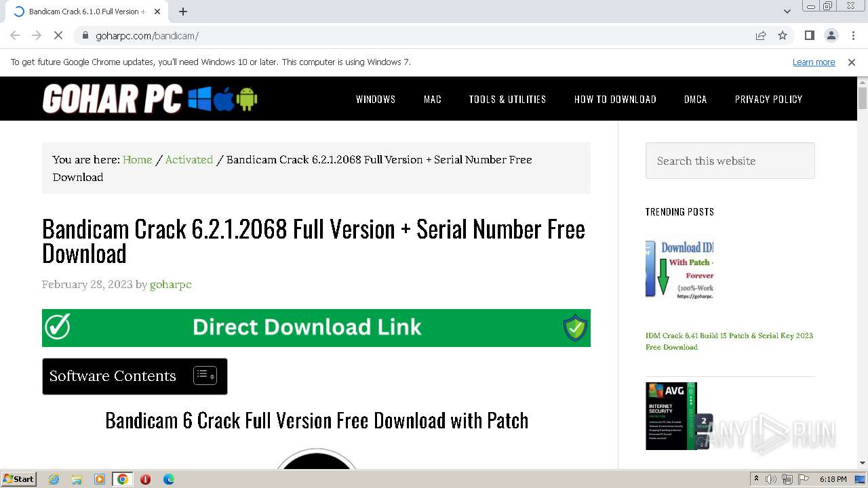This screenshot has width=868, height=488.
Task: Open the PRIVACY POLICY page
Action: pyautogui.click(x=768, y=99)
